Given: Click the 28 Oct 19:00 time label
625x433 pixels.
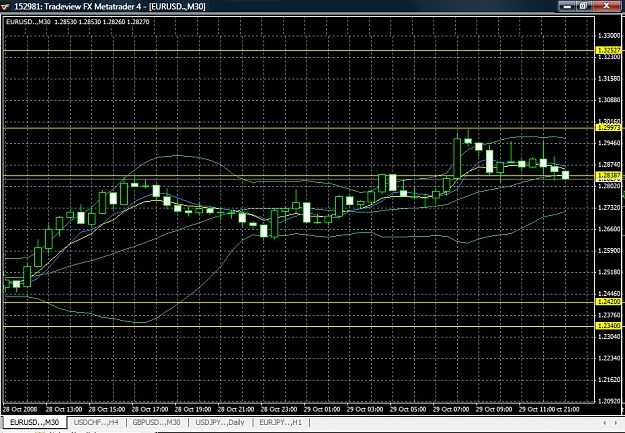Looking at the screenshot, I should 193,409.
